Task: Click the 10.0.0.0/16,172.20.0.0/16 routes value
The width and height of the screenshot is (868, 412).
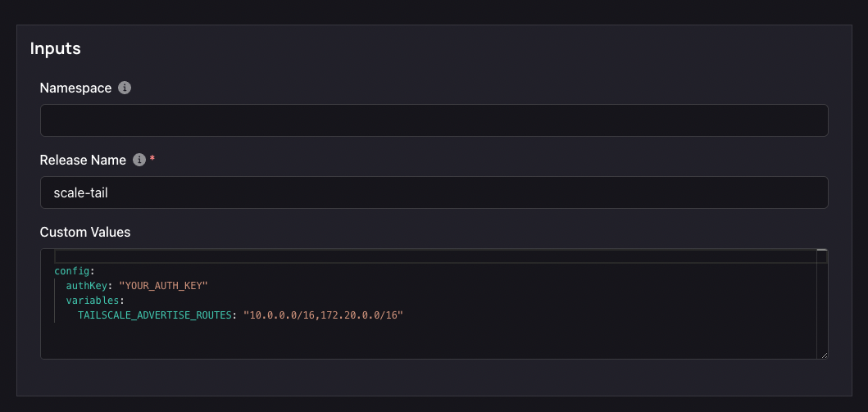Action: [323, 315]
